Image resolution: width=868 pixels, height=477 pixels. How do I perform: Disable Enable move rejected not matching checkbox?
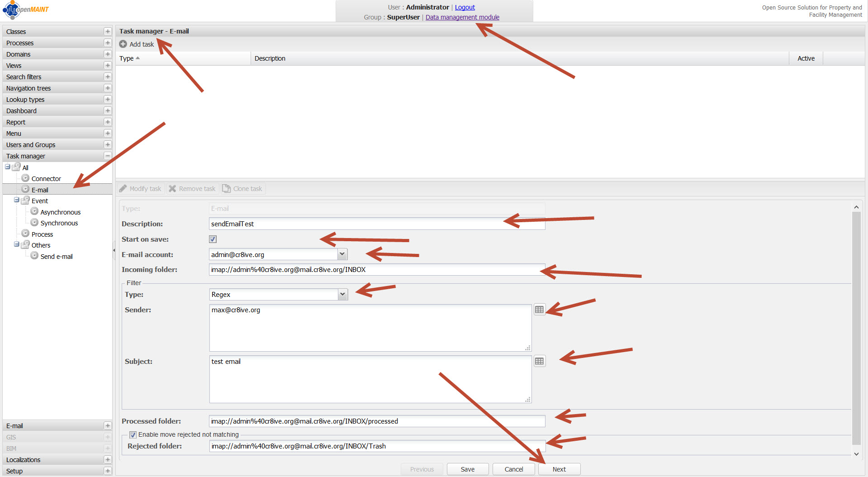(x=133, y=435)
